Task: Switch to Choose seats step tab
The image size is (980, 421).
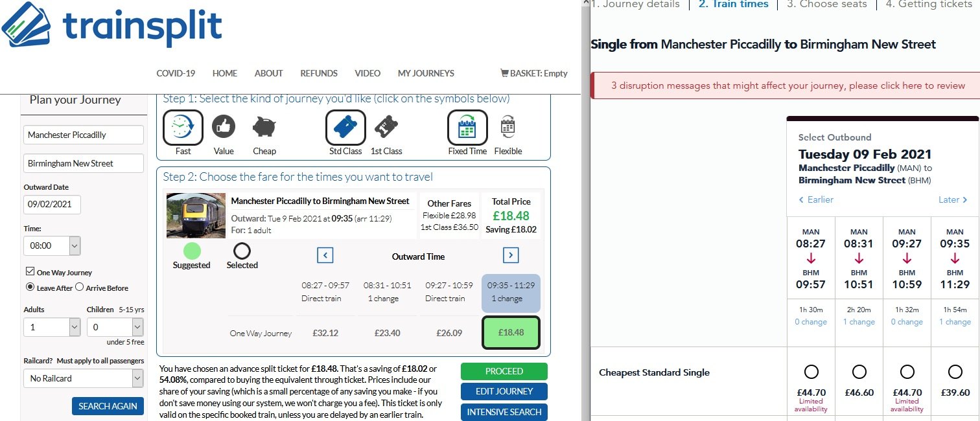Action: [826, 5]
